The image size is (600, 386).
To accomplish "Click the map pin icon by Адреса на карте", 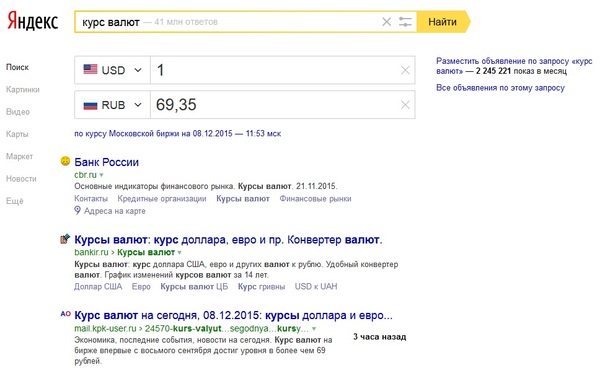I will [77, 210].
